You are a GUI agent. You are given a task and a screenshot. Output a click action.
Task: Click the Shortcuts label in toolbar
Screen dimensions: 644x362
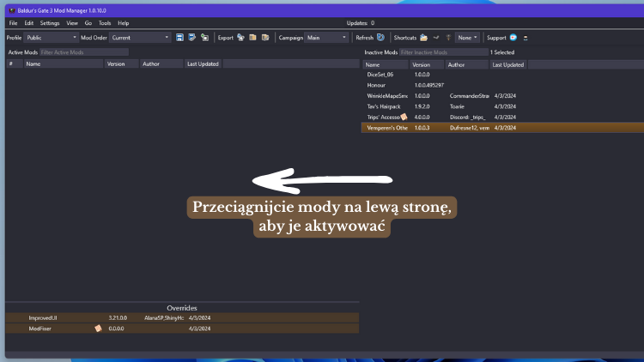point(405,38)
